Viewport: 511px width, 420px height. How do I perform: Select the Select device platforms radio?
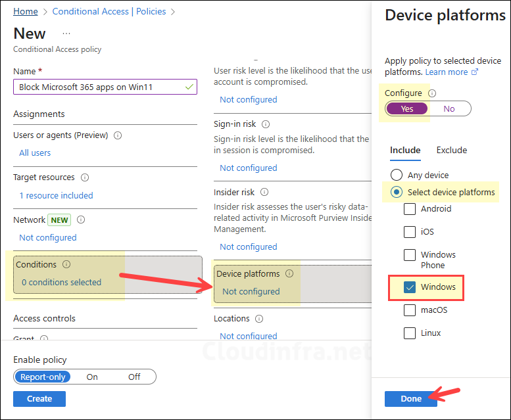397,192
